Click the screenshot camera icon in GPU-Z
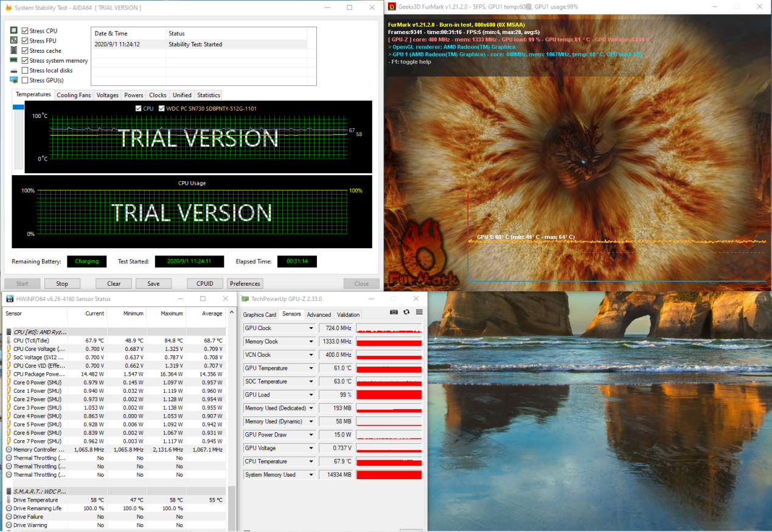772x532 pixels. pyautogui.click(x=394, y=312)
